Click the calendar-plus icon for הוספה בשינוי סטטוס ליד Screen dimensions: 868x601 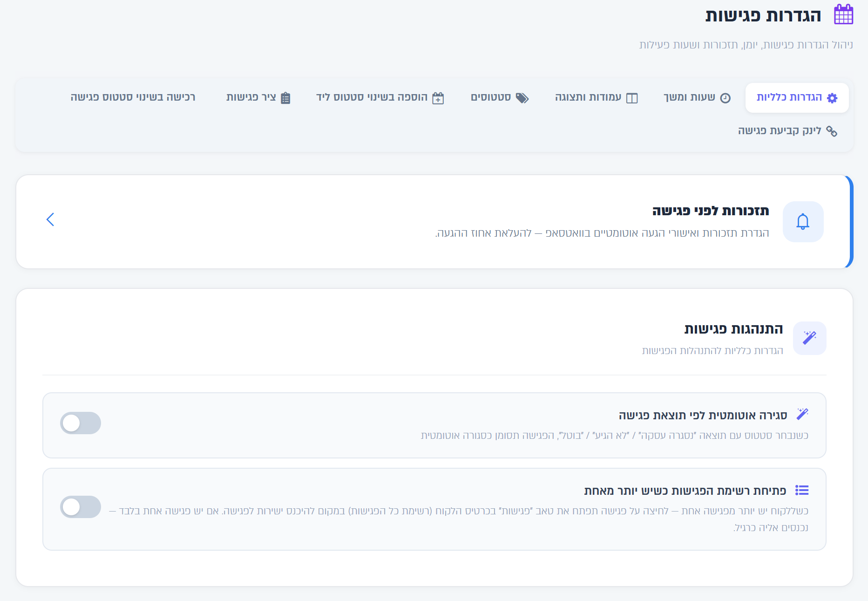pos(438,98)
